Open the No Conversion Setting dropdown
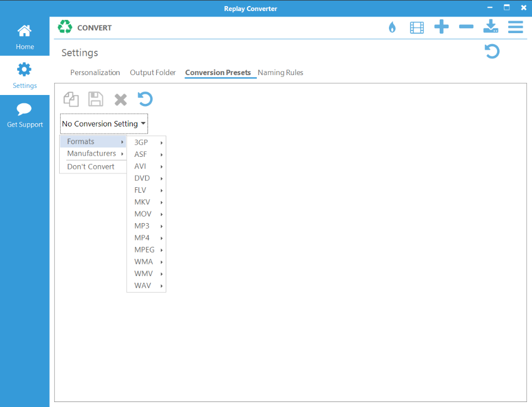The width and height of the screenshot is (532, 407). (x=104, y=124)
